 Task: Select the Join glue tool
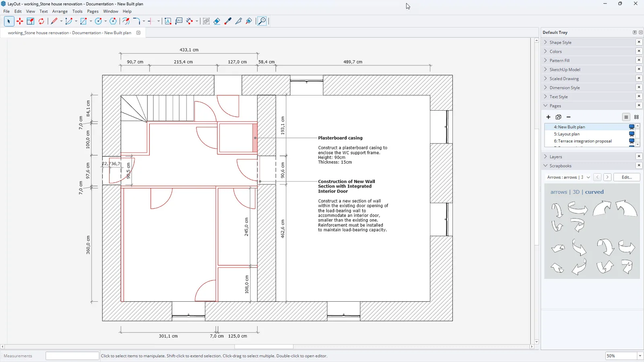pos(249,21)
